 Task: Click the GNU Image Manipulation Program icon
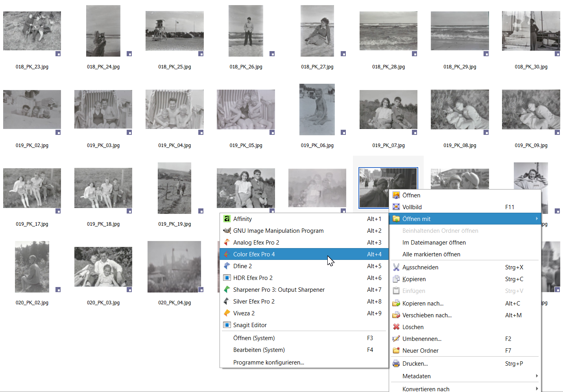(x=227, y=231)
